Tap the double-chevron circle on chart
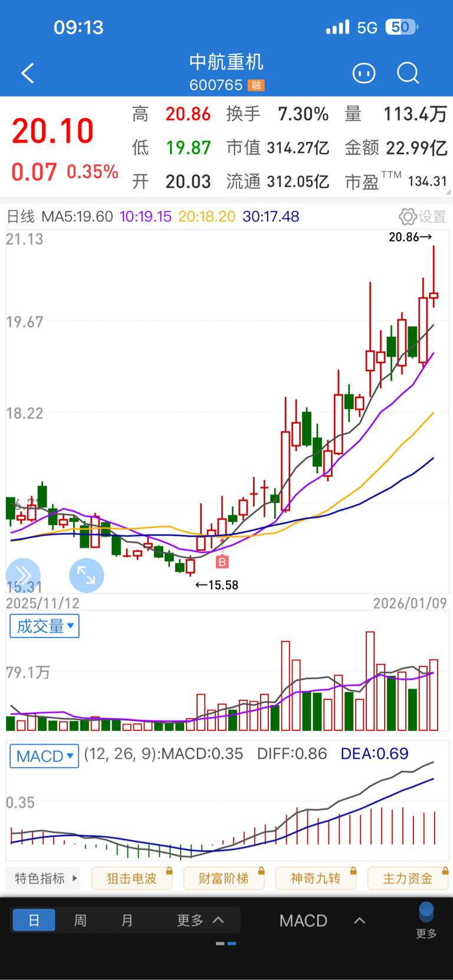This screenshot has width=453, height=980. (23, 575)
